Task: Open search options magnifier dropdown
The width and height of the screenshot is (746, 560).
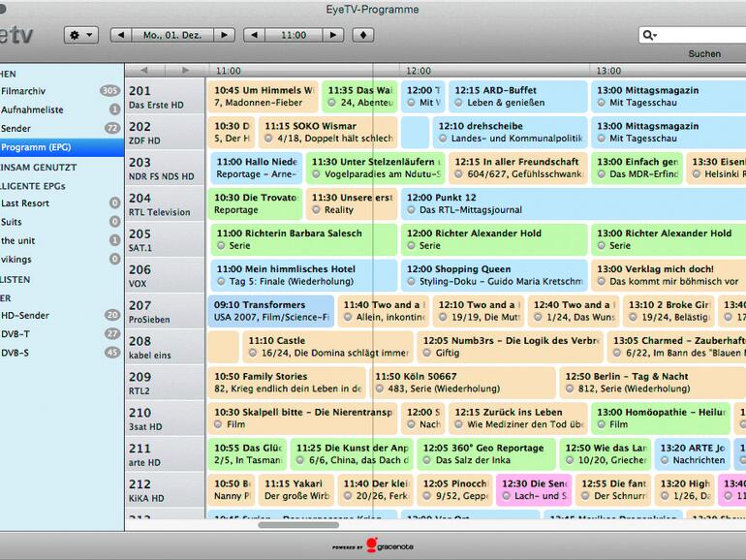Action: tap(649, 35)
